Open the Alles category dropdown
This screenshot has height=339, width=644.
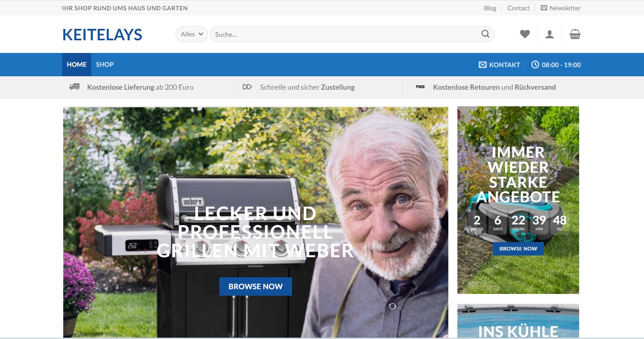(192, 34)
